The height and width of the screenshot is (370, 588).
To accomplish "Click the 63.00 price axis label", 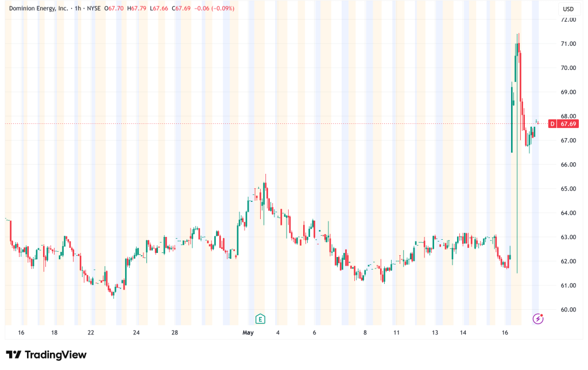I will click(x=568, y=237).
